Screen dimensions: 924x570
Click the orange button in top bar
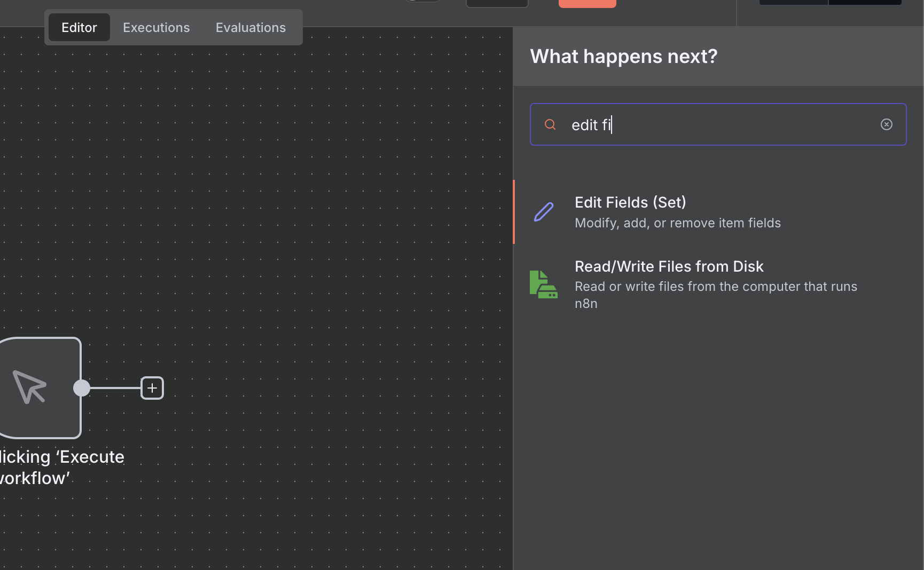(587, 3)
